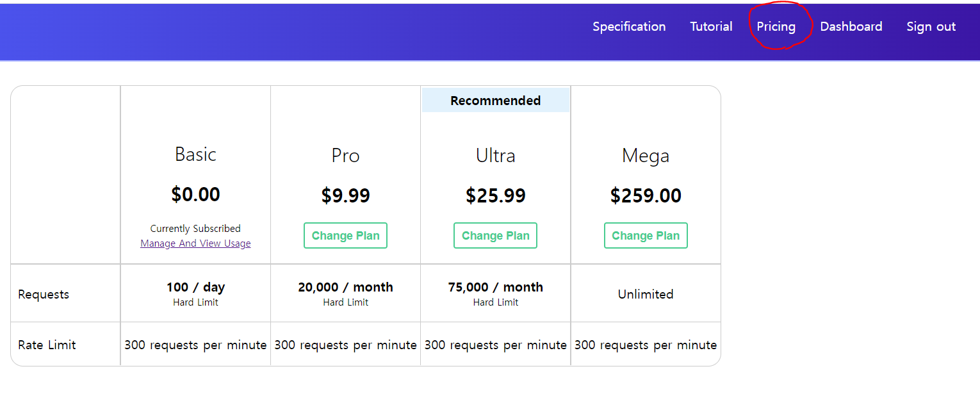The height and width of the screenshot is (403, 980).
Task: Click the 100 / day requests cell
Action: pyautogui.click(x=195, y=293)
